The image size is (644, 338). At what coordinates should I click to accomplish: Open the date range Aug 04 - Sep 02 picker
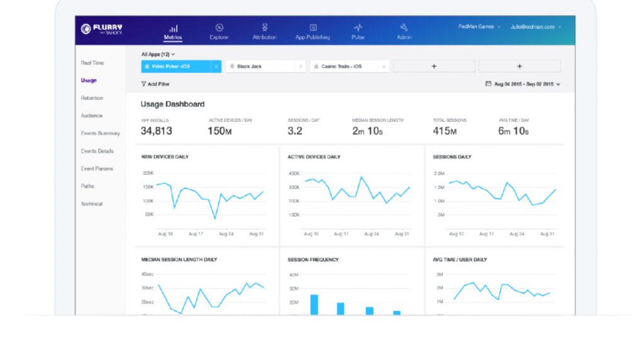[523, 84]
